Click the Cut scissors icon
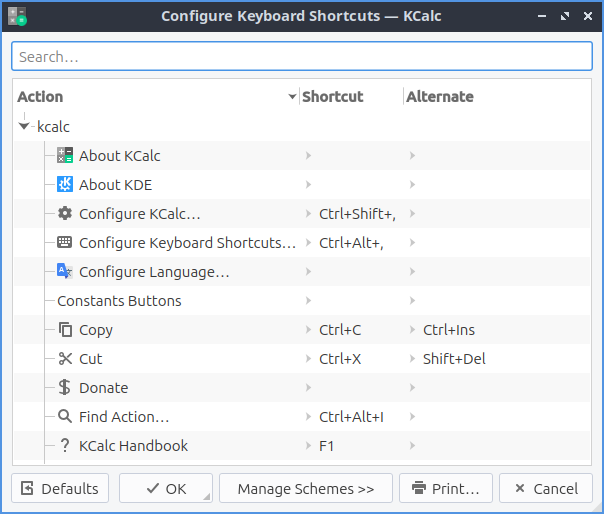 coord(65,359)
